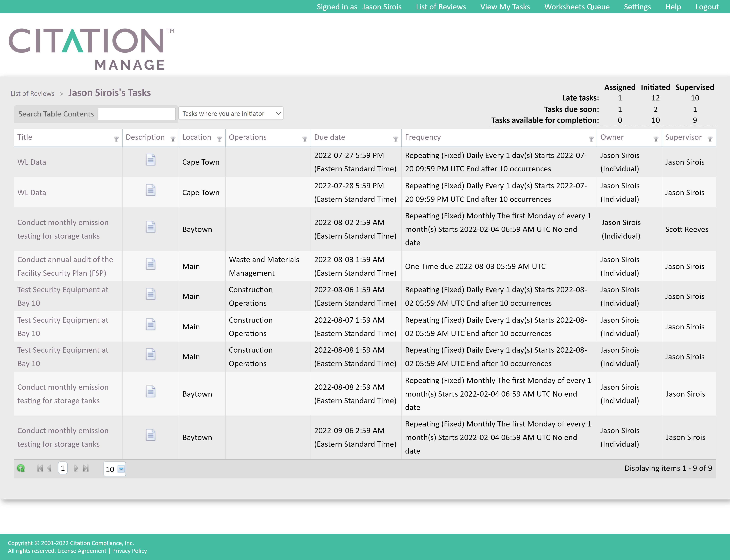730x560 pixels.
Task: Open List of Reviews in top navigation
Action: 441,7
